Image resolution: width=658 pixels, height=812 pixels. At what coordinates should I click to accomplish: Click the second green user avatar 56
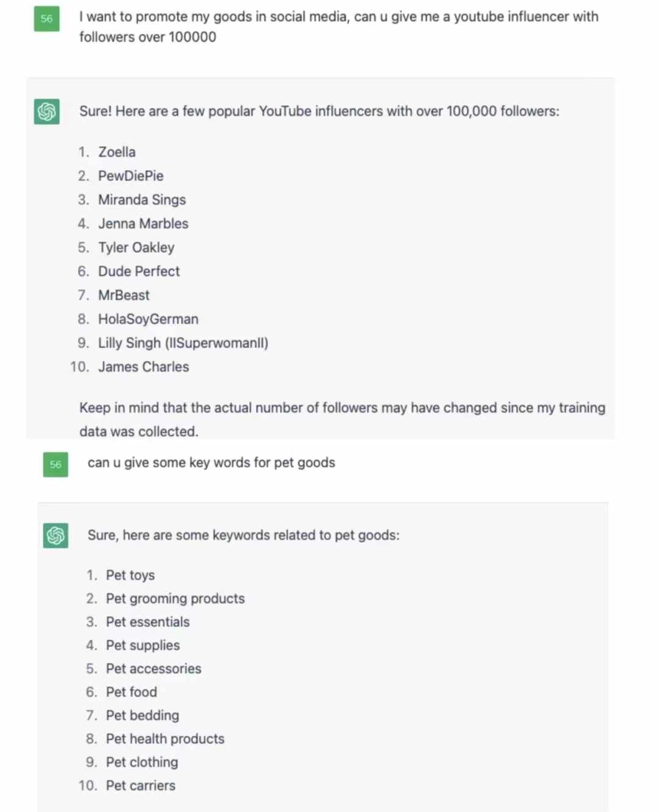pyautogui.click(x=55, y=464)
